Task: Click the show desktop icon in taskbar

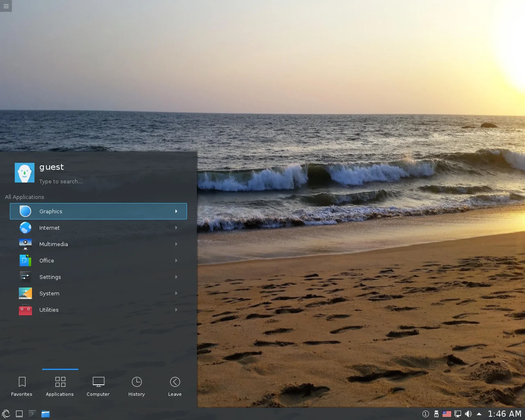Action: [x=19, y=414]
